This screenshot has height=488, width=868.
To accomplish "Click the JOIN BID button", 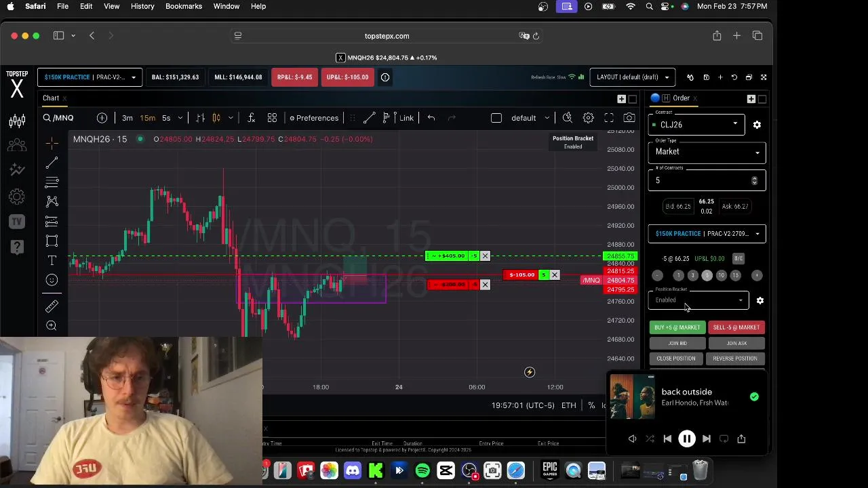I will click(677, 344).
